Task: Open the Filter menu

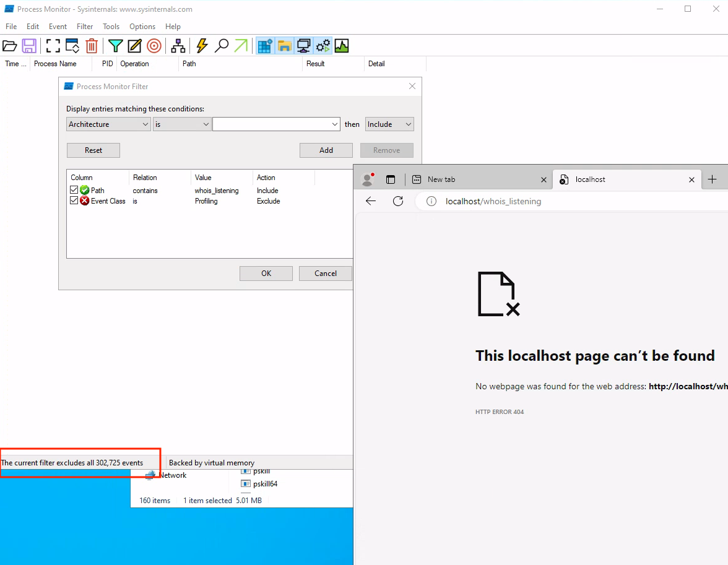Action: pos(85,27)
